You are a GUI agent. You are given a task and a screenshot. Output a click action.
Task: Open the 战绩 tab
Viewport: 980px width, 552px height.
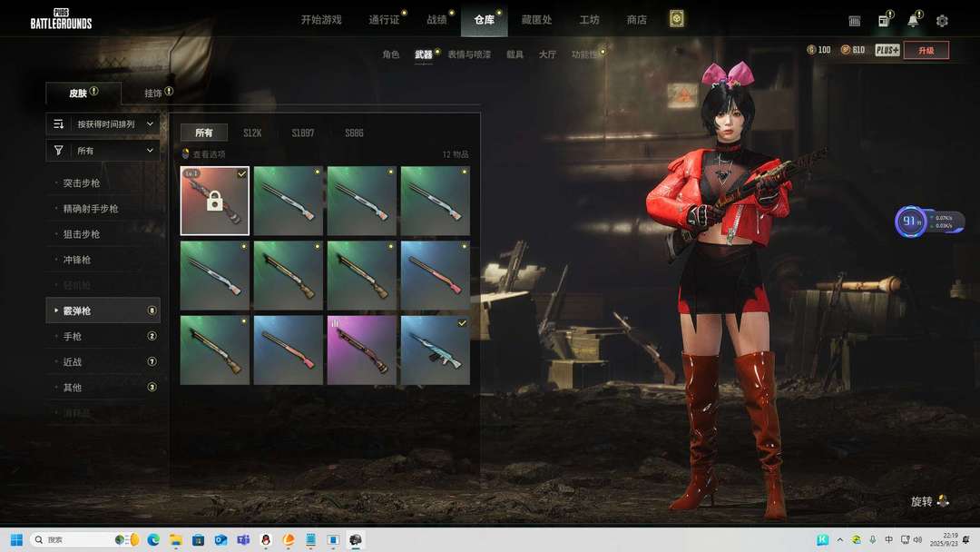pyautogui.click(x=436, y=20)
